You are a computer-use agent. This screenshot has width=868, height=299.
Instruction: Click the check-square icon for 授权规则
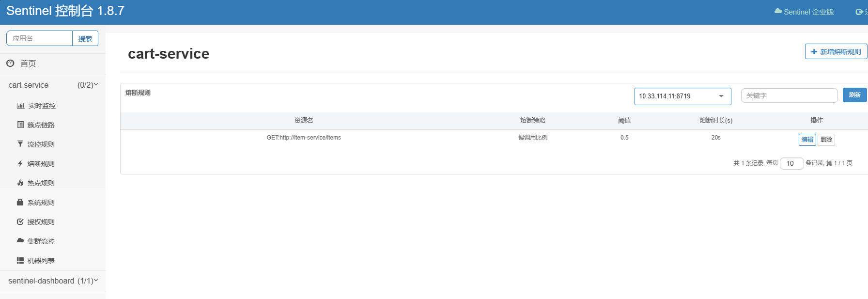point(20,221)
